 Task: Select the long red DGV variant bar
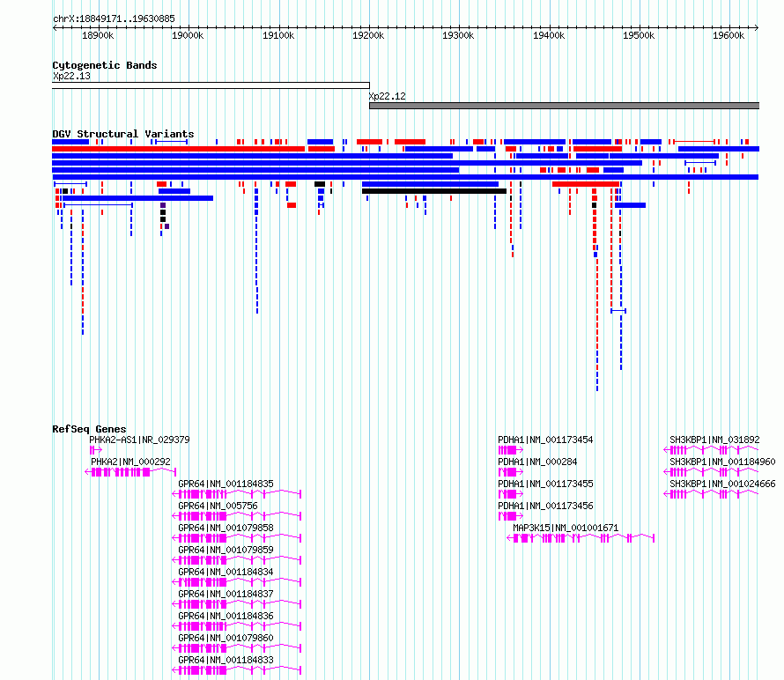pyautogui.click(x=179, y=149)
